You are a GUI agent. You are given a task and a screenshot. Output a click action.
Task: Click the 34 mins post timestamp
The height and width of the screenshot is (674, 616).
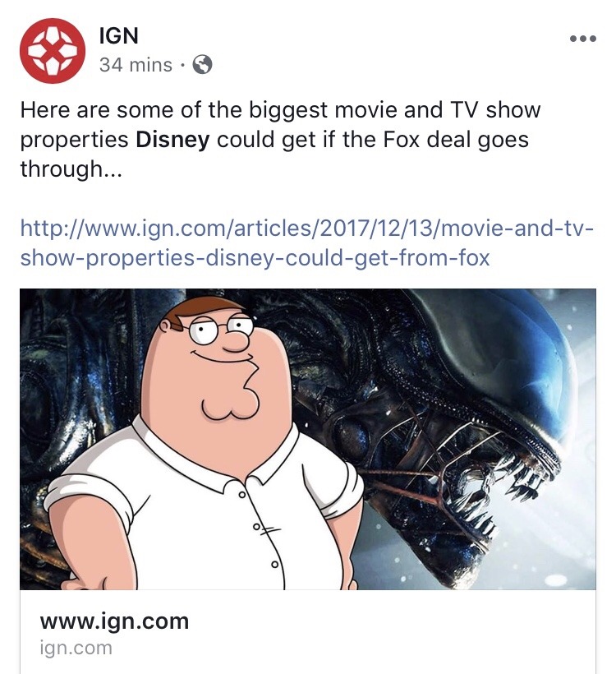[136, 65]
